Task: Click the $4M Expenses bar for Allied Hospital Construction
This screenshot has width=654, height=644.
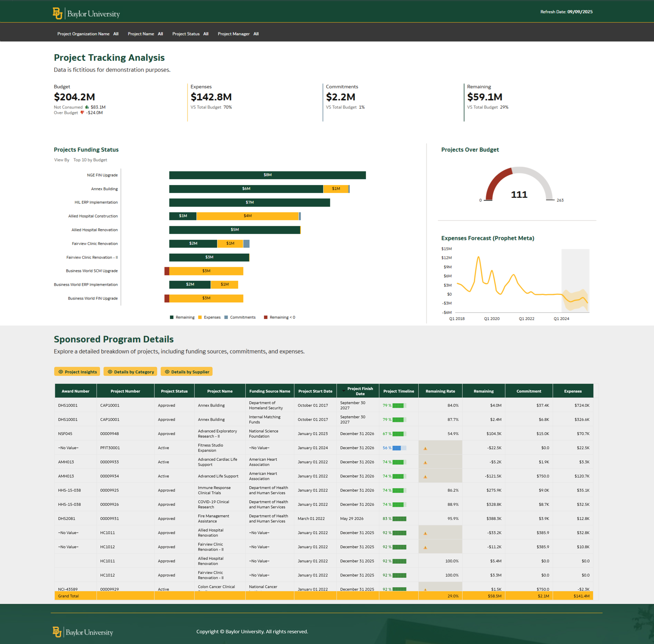Action: pyautogui.click(x=247, y=216)
